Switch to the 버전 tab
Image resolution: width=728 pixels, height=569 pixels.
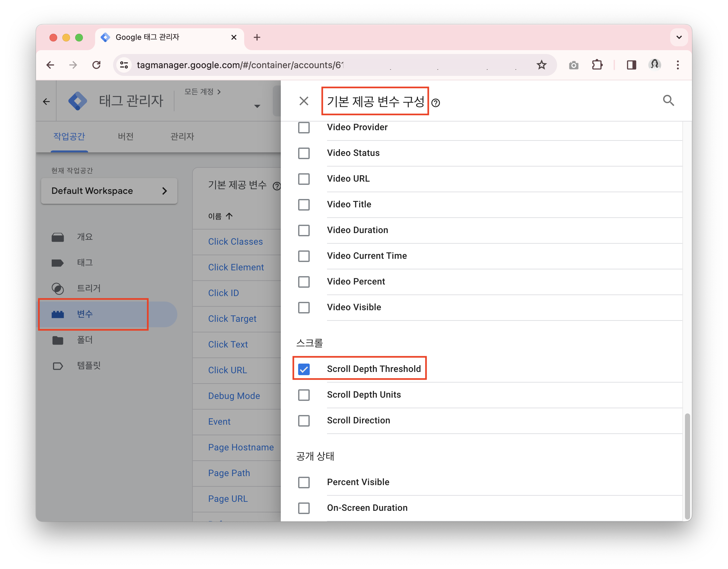point(126,136)
